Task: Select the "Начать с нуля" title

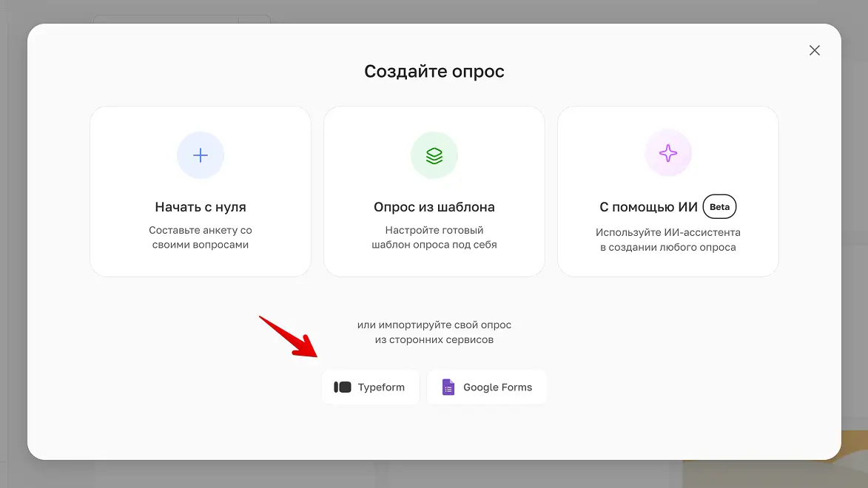Action: pos(201,207)
